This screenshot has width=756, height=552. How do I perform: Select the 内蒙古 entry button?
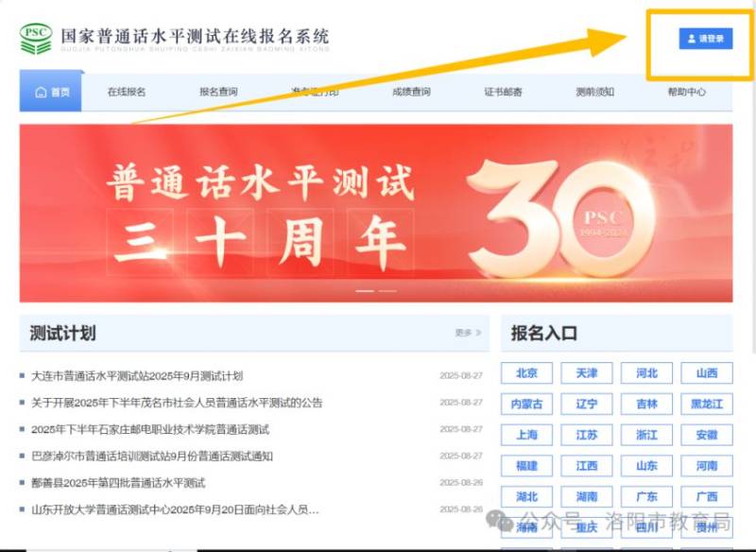click(x=526, y=404)
